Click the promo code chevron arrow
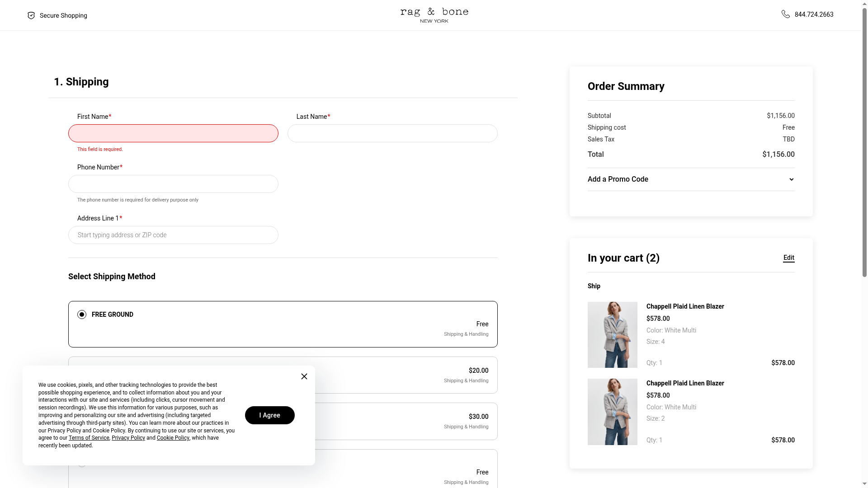Image resolution: width=868 pixels, height=488 pixels. coord(791,179)
